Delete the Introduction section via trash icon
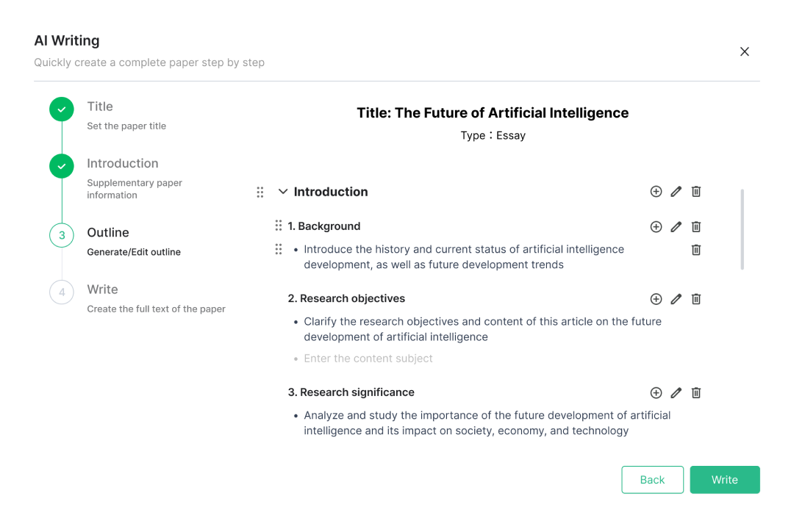Screen dimensions: 794x532 tap(695, 191)
